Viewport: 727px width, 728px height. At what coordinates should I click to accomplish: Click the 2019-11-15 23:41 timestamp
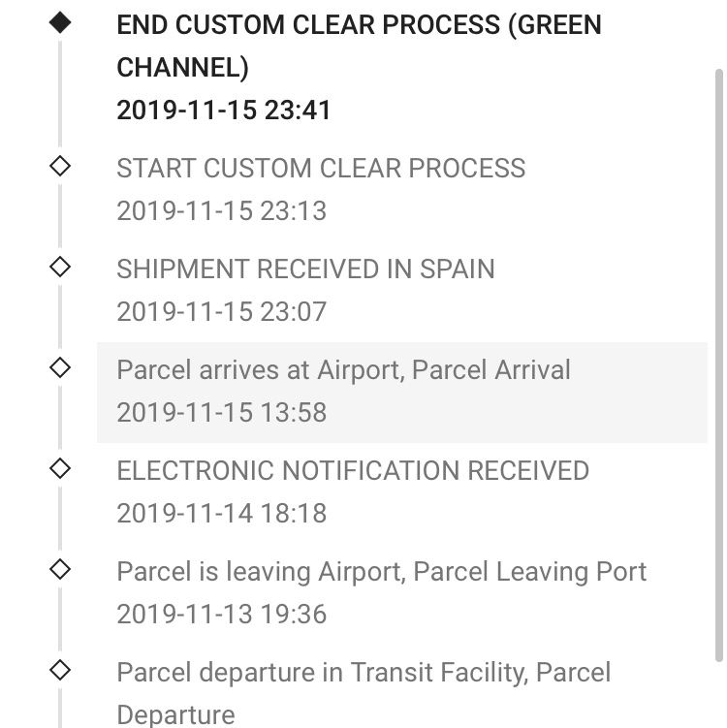click(224, 111)
